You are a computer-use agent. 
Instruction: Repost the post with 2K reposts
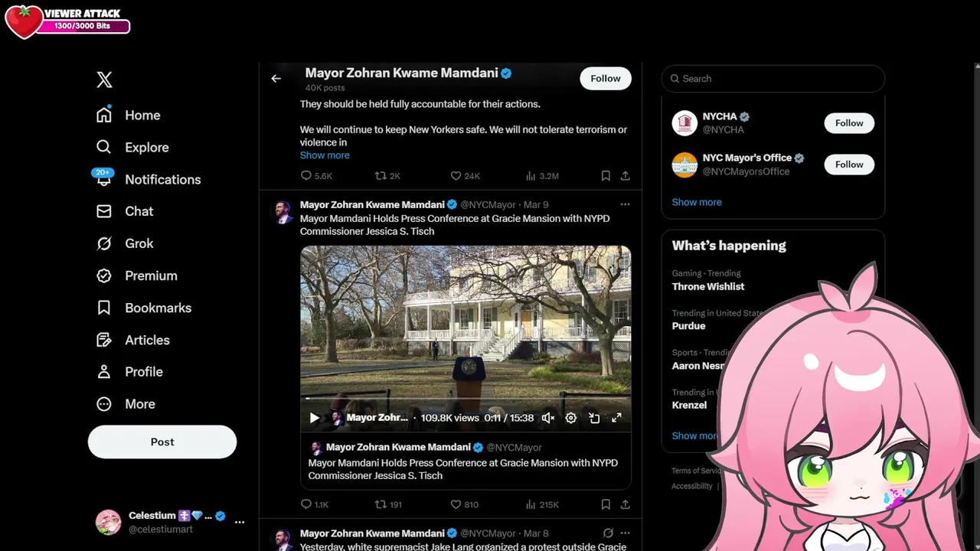click(387, 176)
